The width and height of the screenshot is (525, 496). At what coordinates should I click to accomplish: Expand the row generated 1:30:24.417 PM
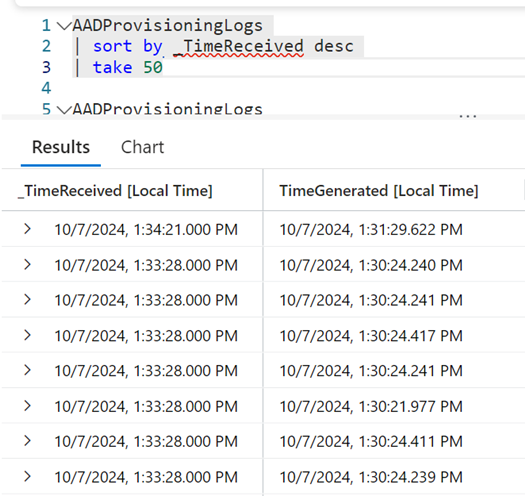pos(27,335)
